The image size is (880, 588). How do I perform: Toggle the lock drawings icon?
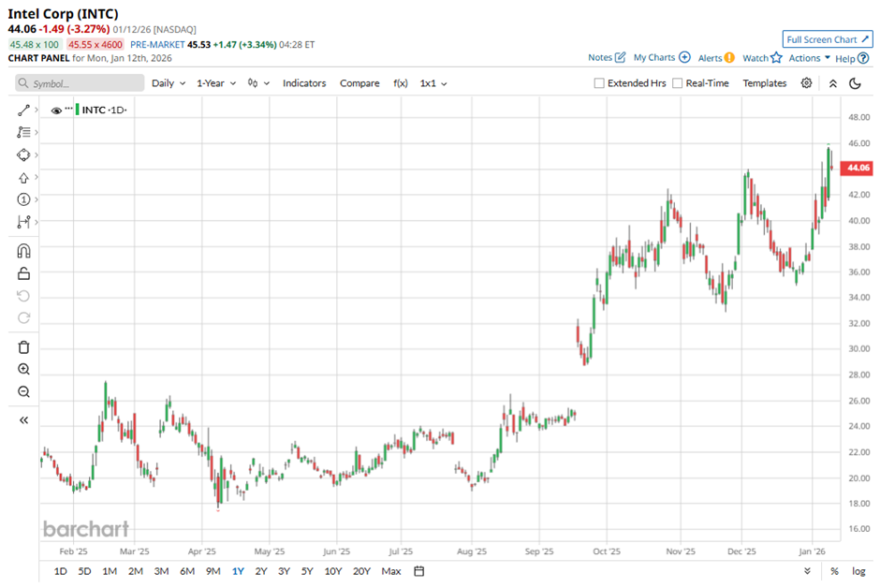click(23, 273)
